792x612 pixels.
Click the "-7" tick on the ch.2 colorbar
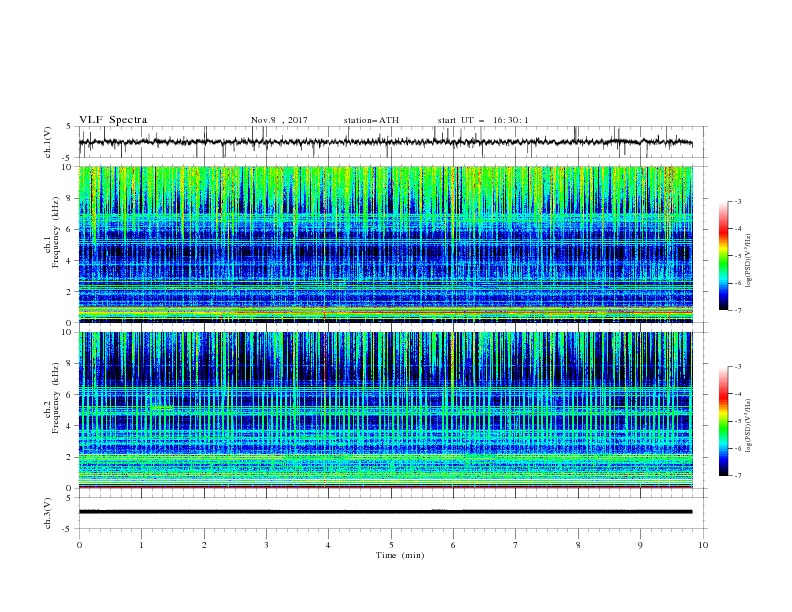tap(738, 476)
